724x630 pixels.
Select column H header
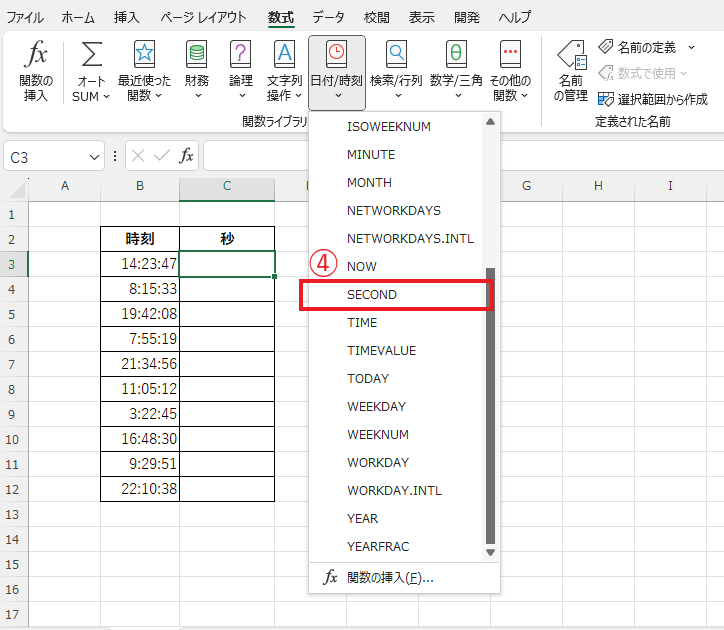click(x=598, y=186)
